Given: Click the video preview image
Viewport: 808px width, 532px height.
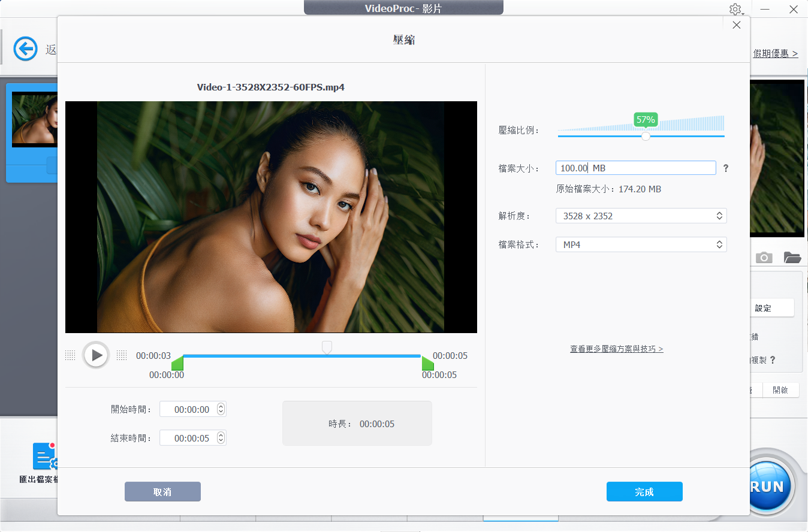Looking at the screenshot, I should [271, 217].
